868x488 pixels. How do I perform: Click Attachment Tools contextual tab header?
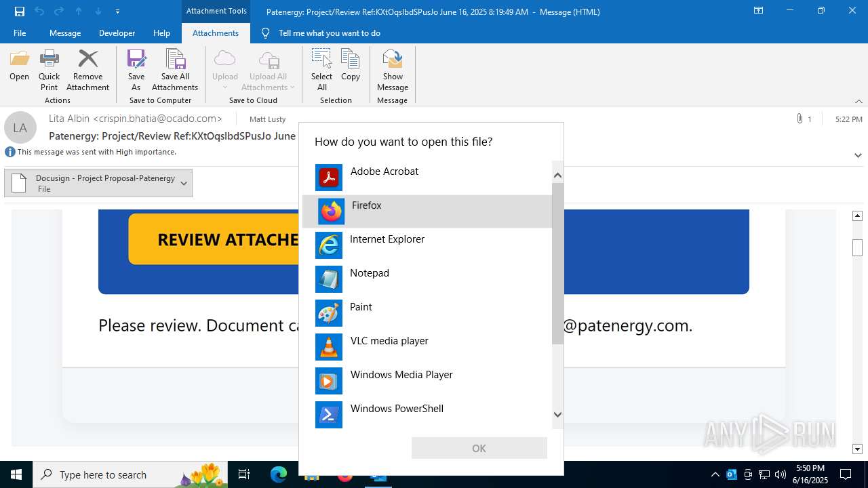pos(216,11)
